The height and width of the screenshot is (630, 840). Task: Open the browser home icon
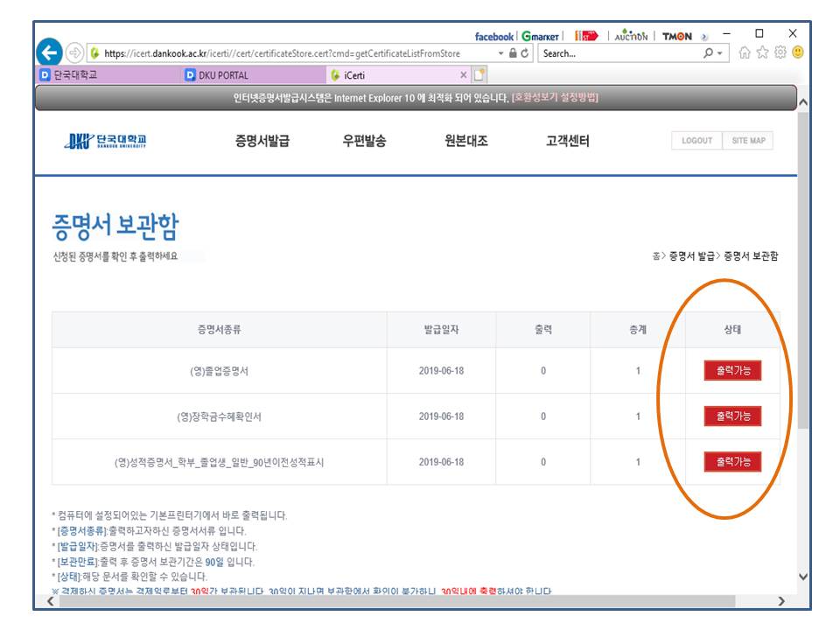[x=745, y=52]
